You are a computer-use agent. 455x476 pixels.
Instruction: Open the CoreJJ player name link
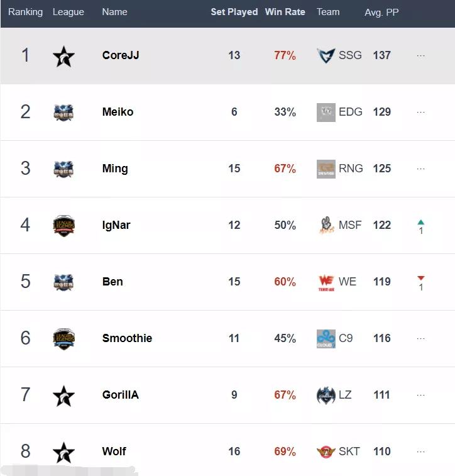coord(121,55)
